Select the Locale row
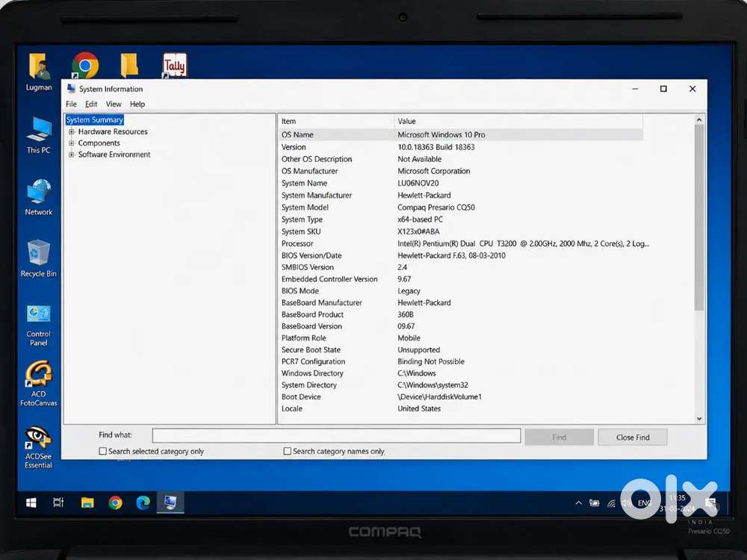The image size is (747, 560). 461,408
